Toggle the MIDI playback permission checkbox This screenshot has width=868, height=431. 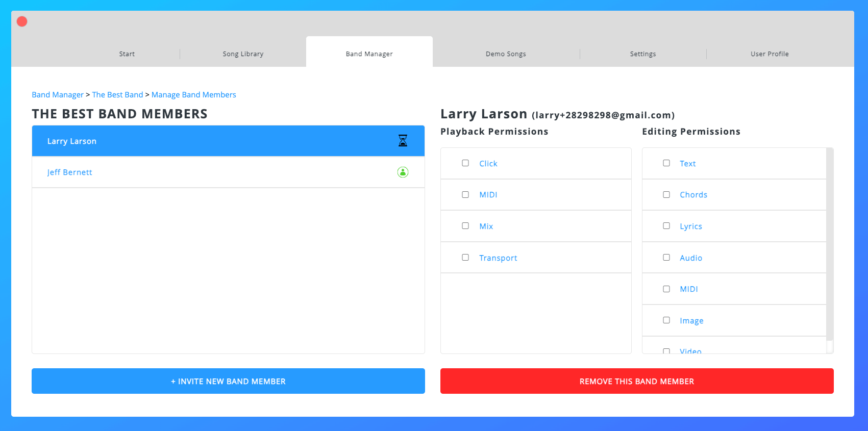click(x=465, y=195)
